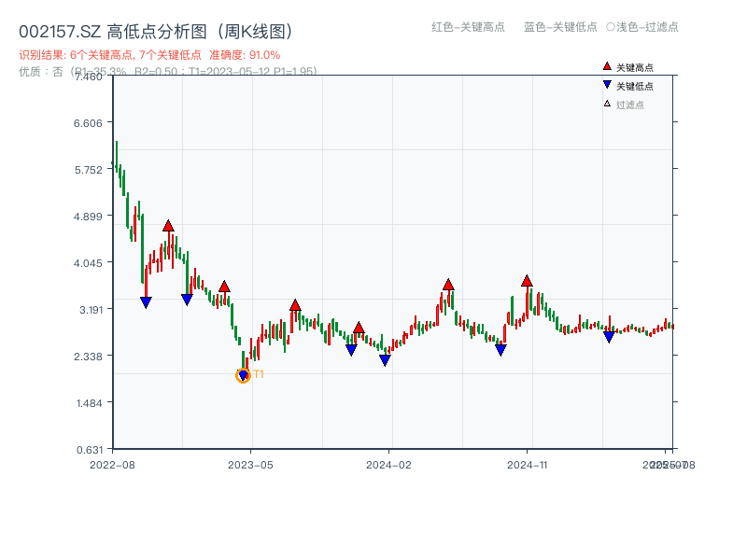The image size is (747, 560).
Task: Select the red high triangle between 2024-02 and 2024-11
Action: 448,285
